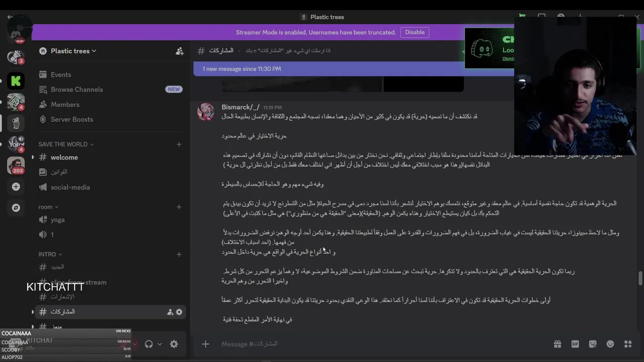Click the plus attachment icon beside message box
This screenshot has height=362, width=644.
[x=205, y=344]
